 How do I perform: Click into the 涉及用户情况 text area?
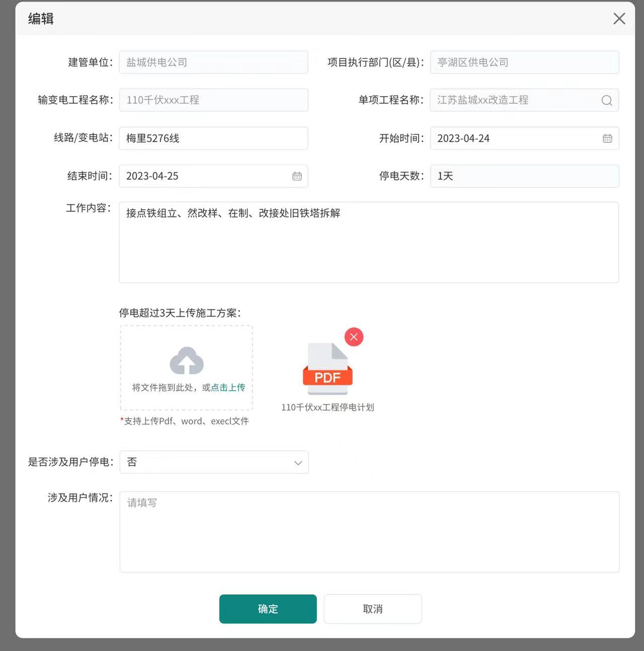tap(369, 532)
